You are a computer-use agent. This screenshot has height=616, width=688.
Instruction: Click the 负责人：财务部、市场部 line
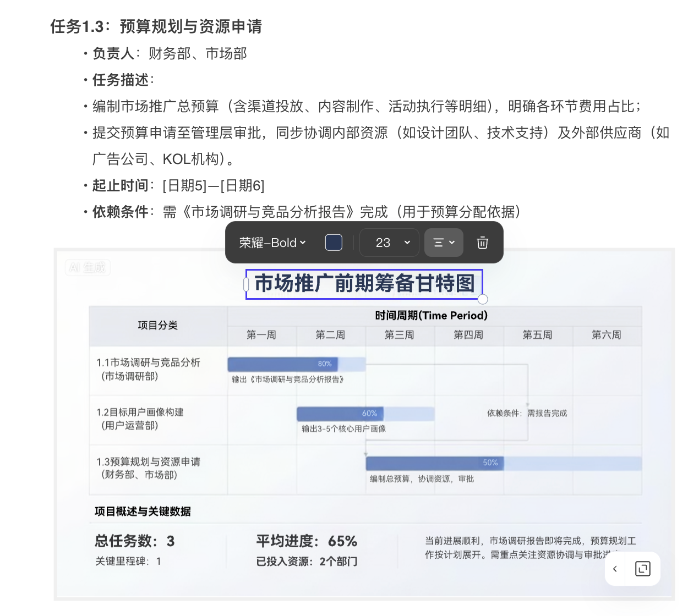[x=170, y=53]
